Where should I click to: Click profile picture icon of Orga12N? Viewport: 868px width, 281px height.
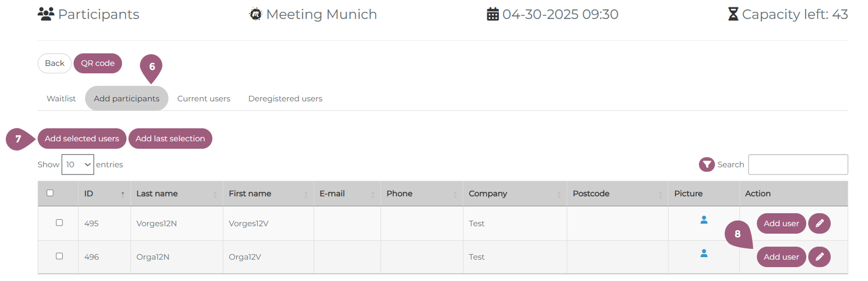[x=704, y=253]
